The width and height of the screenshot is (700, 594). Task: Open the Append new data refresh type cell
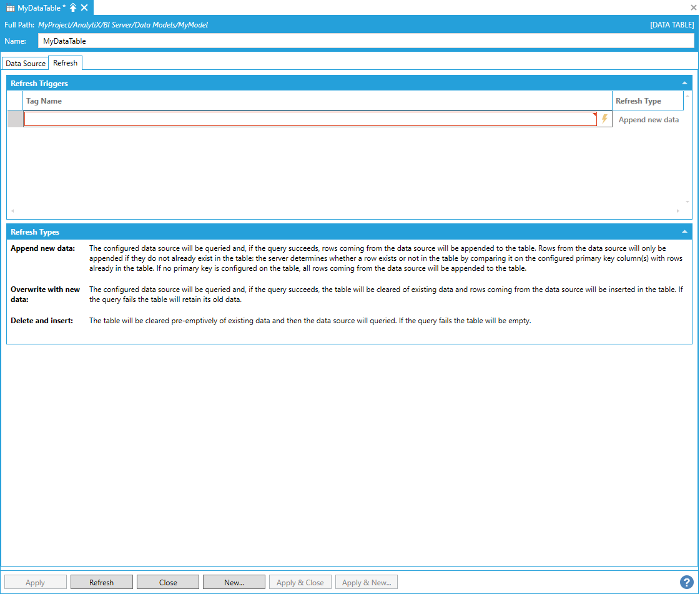coord(648,120)
